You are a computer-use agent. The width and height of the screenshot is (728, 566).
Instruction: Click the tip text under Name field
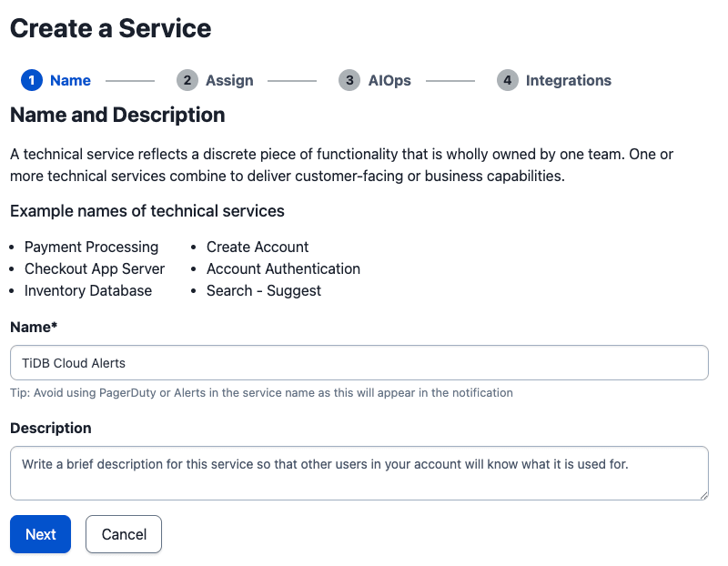click(261, 393)
